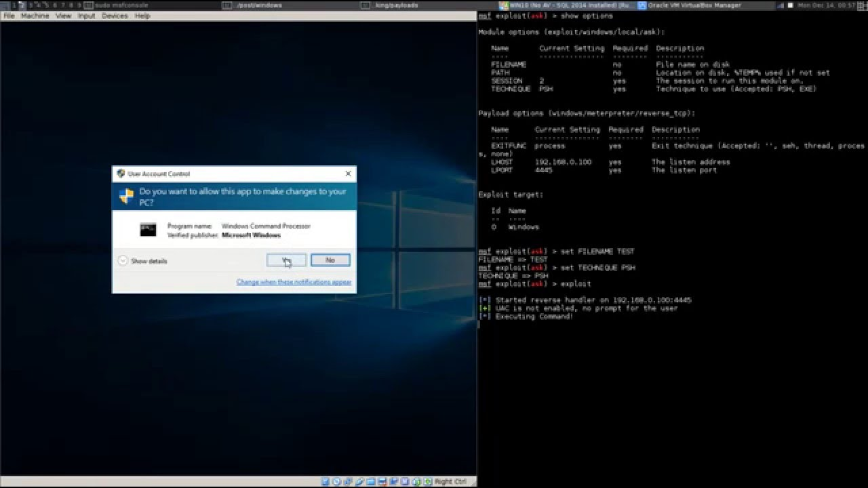Click the clock showing Mon Dec 14
This screenshot has height=488, width=868.
coord(827,5)
